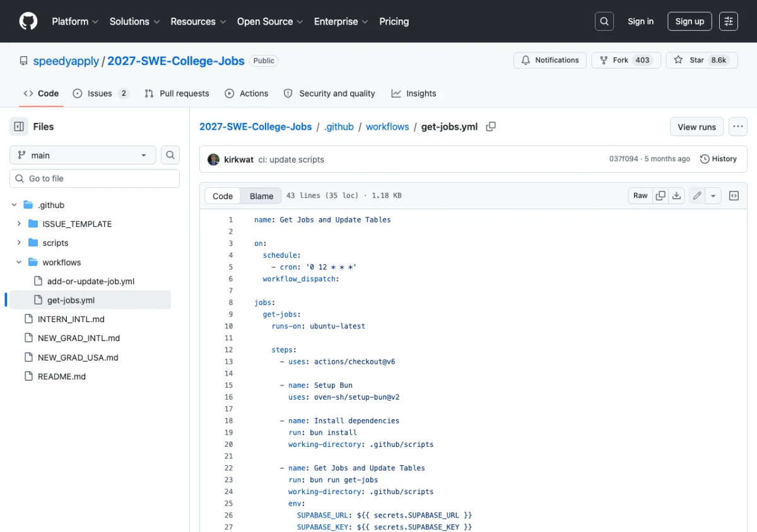Go to Pricing page
Screen dimensions: 757x532
pyautogui.click(x=394, y=21)
